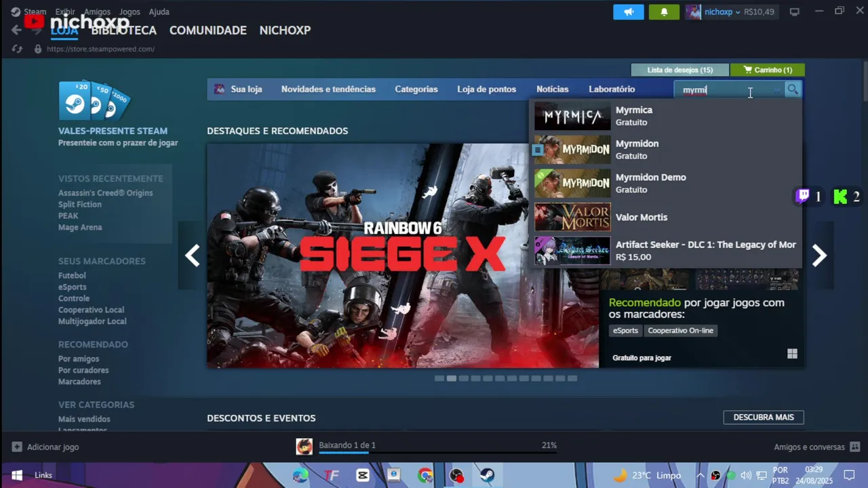Select the last carousel indicator dot

[572, 378]
